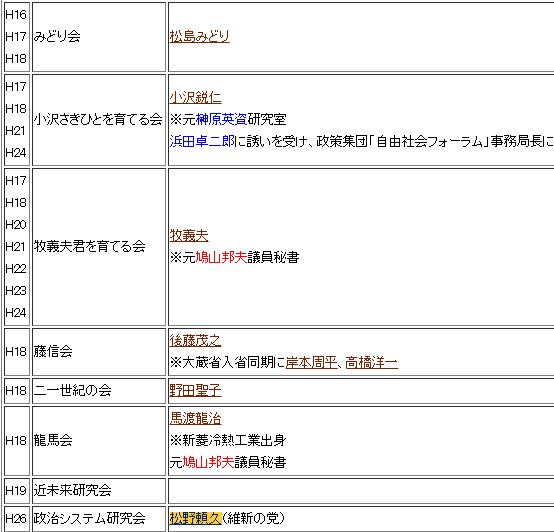Select the みどり会 table cell

(99, 37)
